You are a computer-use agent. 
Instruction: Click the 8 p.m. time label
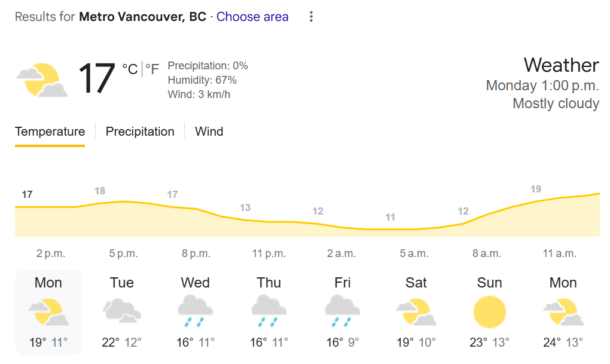pos(196,253)
